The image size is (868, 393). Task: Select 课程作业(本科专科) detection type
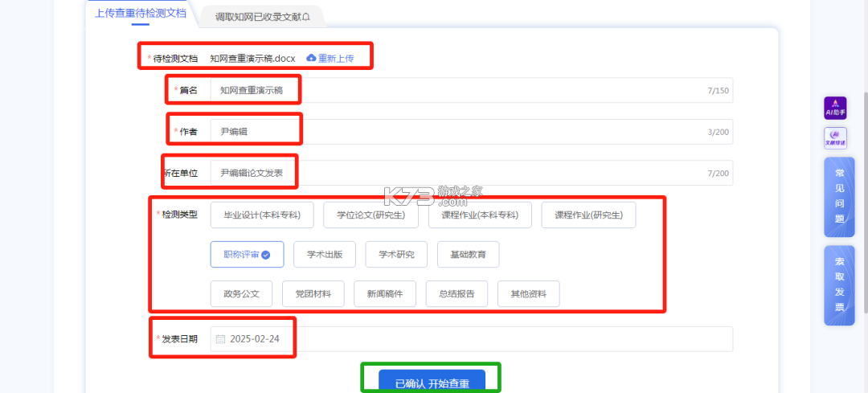(480, 215)
